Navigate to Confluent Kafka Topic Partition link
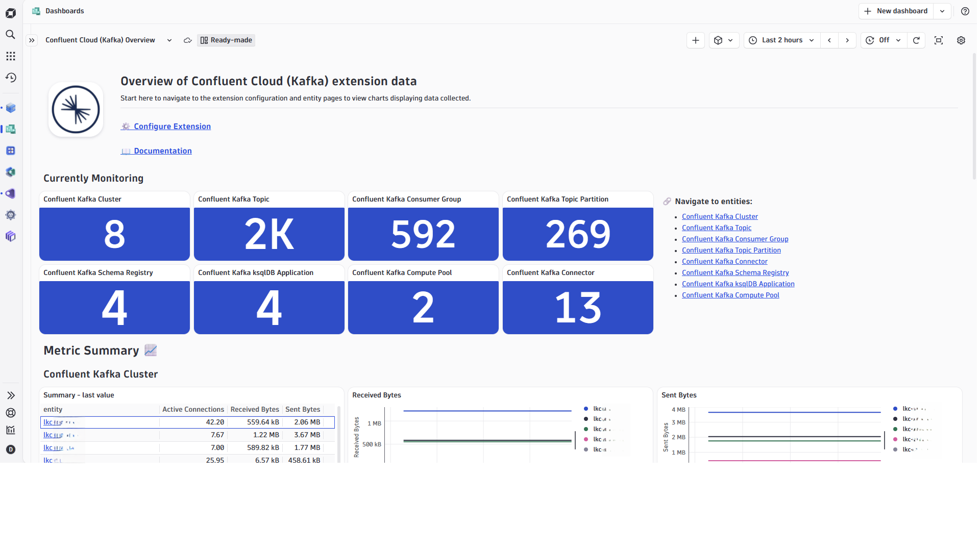This screenshot has height=551, width=980. pyautogui.click(x=731, y=251)
